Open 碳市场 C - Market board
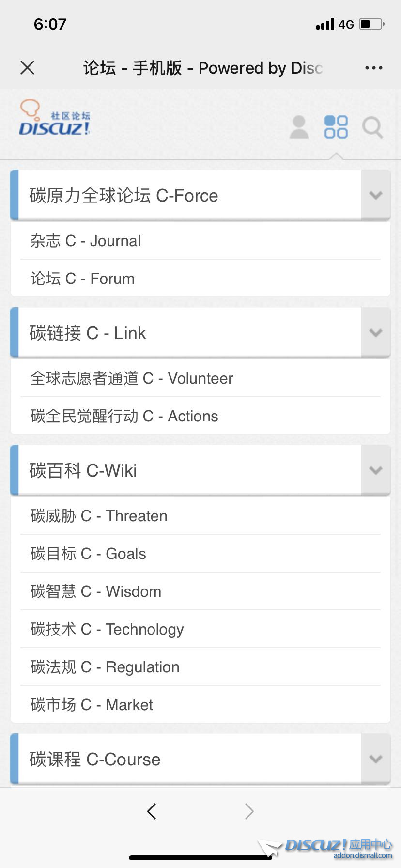Viewport: 401px width, 868px height. (x=92, y=705)
